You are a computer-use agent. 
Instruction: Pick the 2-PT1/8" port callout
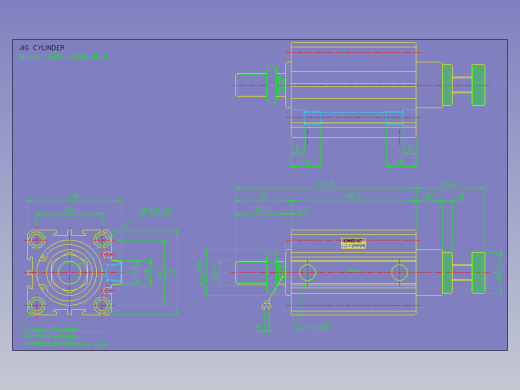click(313, 327)
